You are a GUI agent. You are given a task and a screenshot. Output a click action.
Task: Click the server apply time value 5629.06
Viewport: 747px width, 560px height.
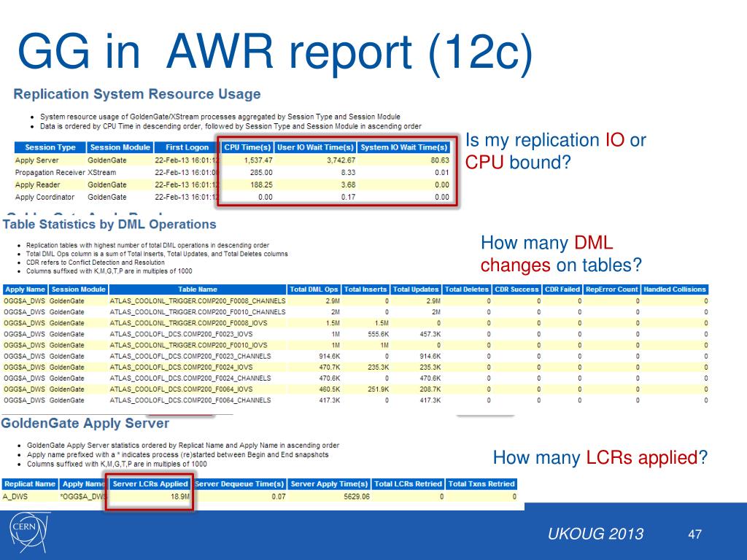[357, 496]
